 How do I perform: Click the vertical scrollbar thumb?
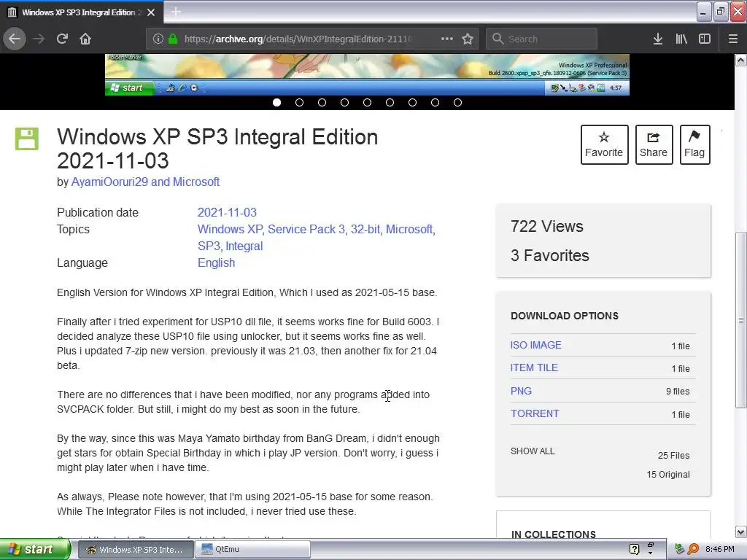click(741, 319)
